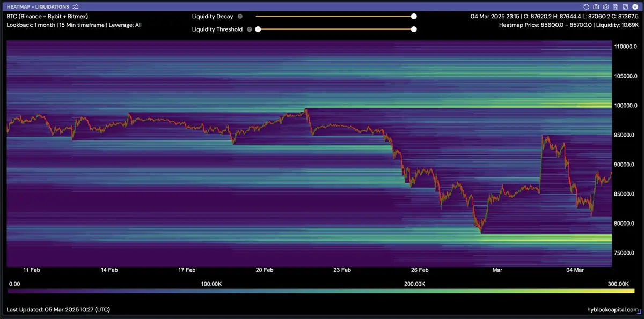Open the hyblockcapital.com link
This screenshot has width=644, height=319.
coord(613,310)
